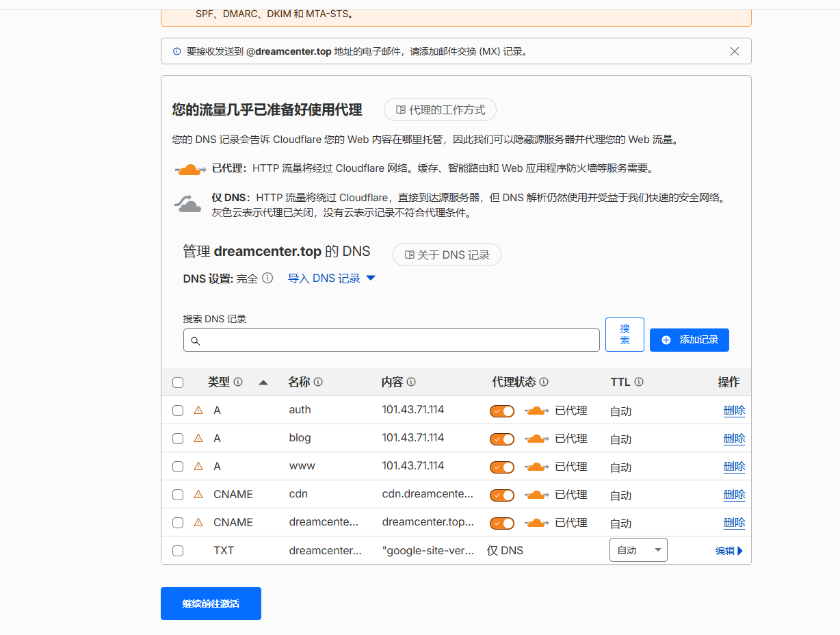
Task: Click the info icon beside 名称 column header
Action: click(x=318, y=382)
